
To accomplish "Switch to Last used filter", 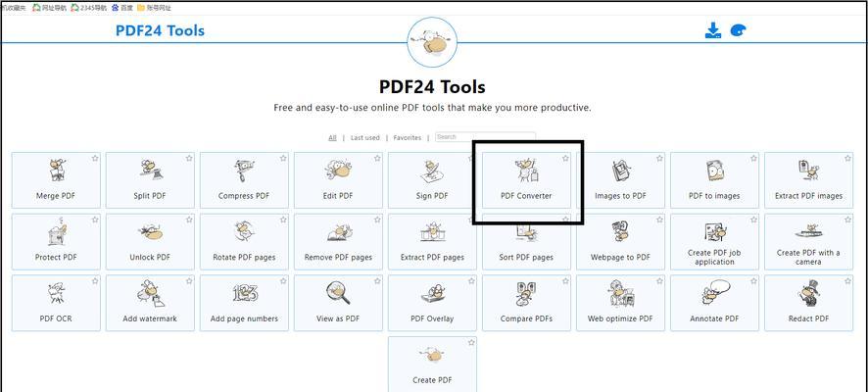I will pos(364,138).
